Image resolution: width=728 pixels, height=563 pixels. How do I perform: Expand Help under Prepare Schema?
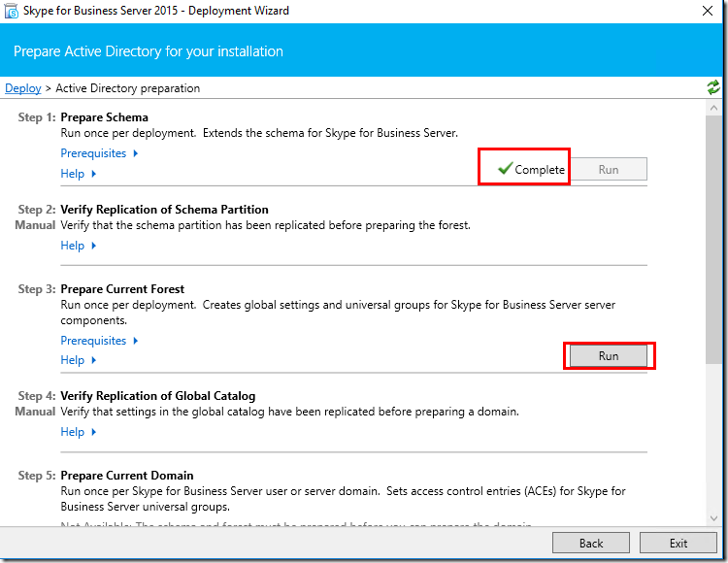pos(78,174)
